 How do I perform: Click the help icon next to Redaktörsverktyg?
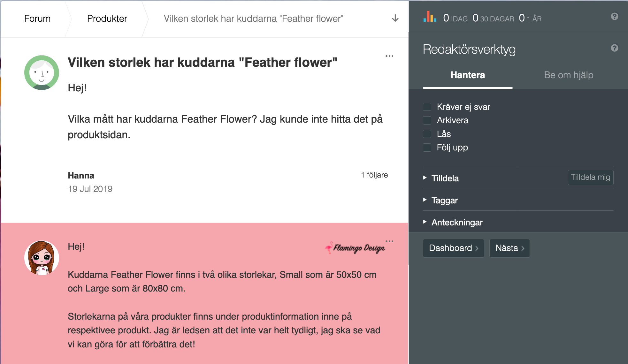[614, 48]
